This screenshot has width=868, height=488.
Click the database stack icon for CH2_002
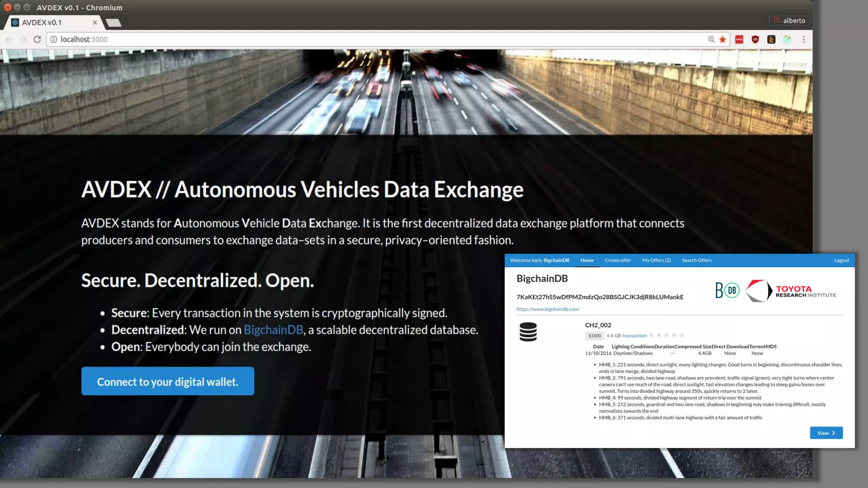click(x=528, y=332)
